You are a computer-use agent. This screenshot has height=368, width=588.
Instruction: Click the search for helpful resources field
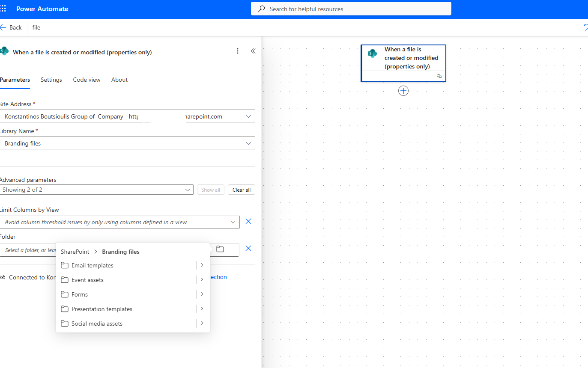coord(351,9)
